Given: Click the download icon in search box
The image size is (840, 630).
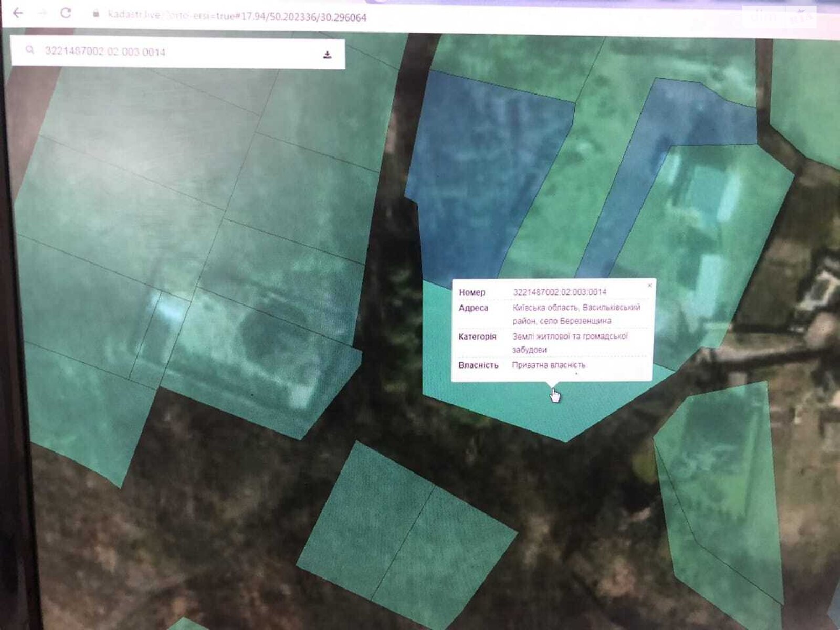Looking at the screenshot, I should tap(327, 55).
